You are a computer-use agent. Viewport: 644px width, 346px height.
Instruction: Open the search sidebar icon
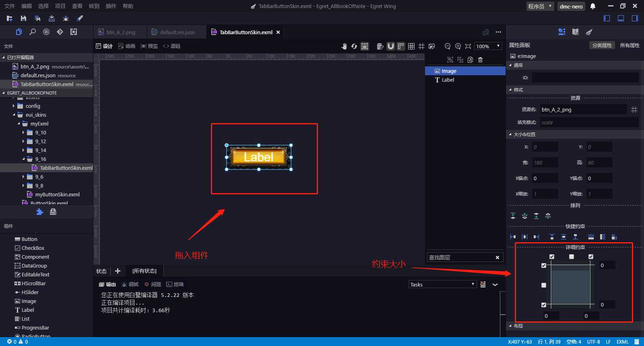[33, 32]
